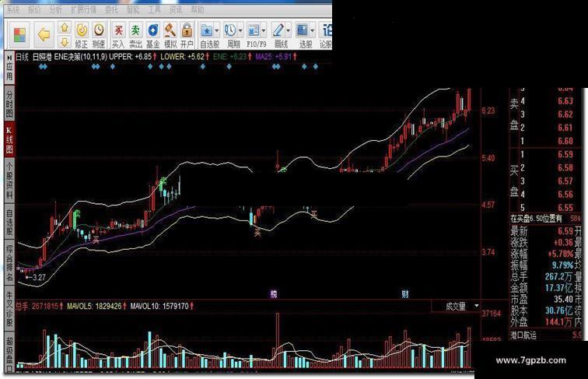
Task: Open the 工具 menu
Action: [x=154, y=9]
